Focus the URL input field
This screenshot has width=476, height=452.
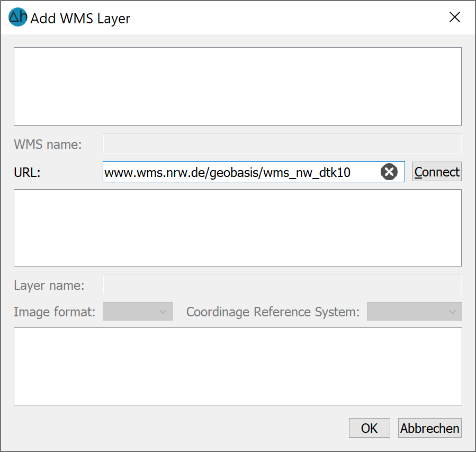(241, 172)
